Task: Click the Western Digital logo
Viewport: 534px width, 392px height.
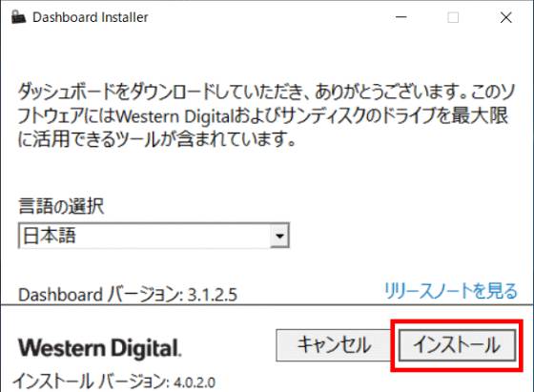Action: click(x=99, y=348)
